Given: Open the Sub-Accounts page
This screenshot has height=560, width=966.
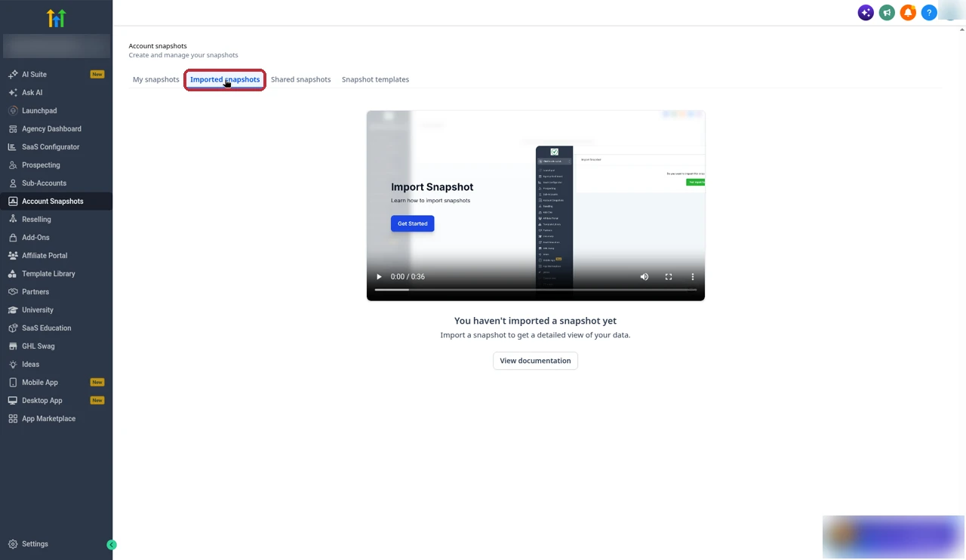Looking at the screenshot, I should 56,183.
